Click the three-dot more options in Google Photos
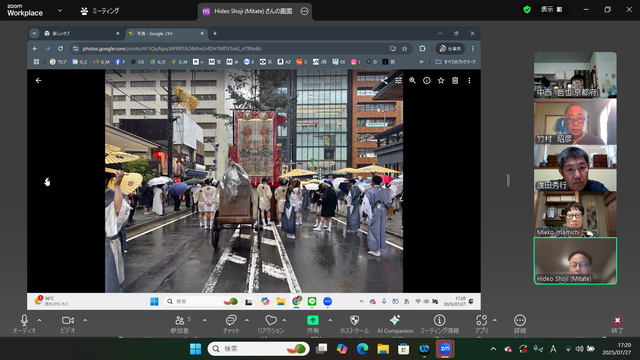This screenshot has height=360, width=640. point(469,80)
